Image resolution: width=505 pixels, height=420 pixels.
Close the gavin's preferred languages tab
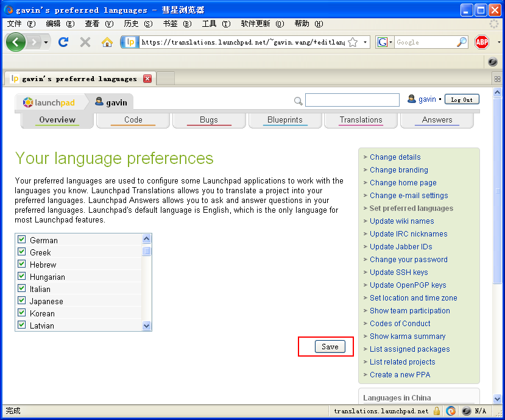(147, 79)
